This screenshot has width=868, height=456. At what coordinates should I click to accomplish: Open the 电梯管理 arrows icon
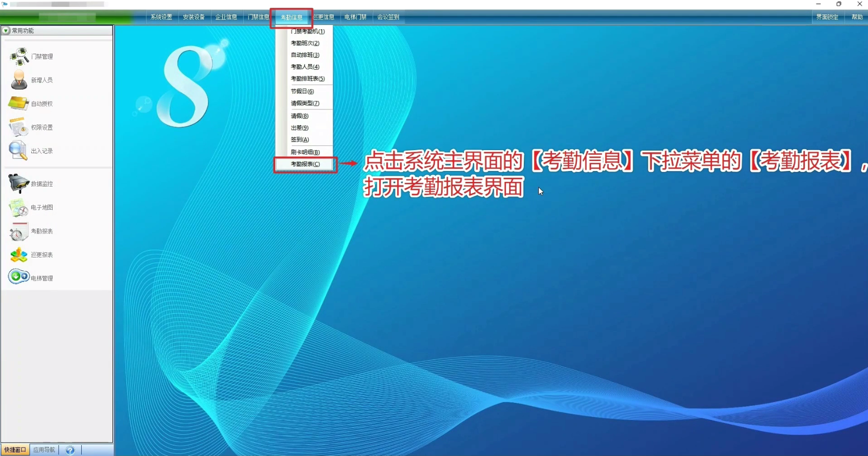[x=19, y=277]
